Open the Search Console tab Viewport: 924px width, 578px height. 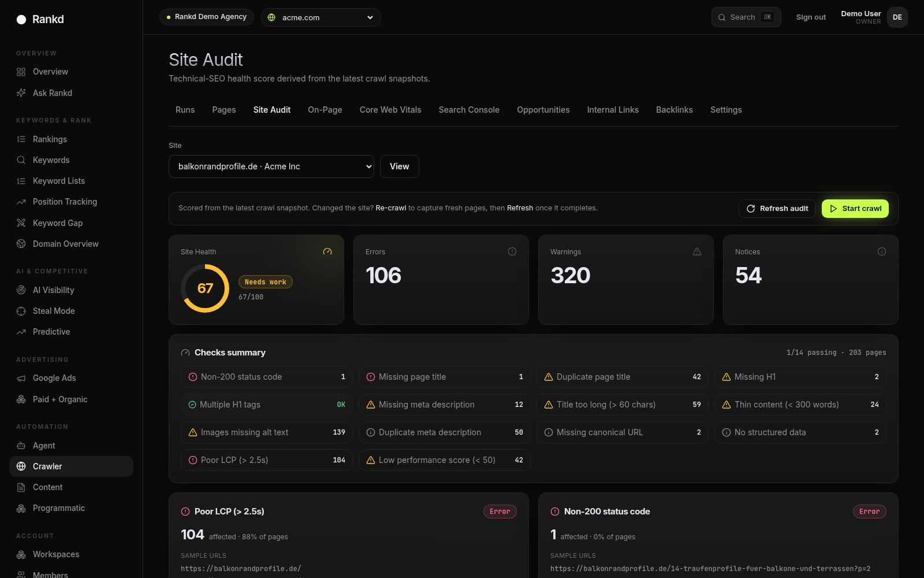(x=469, y=110)
